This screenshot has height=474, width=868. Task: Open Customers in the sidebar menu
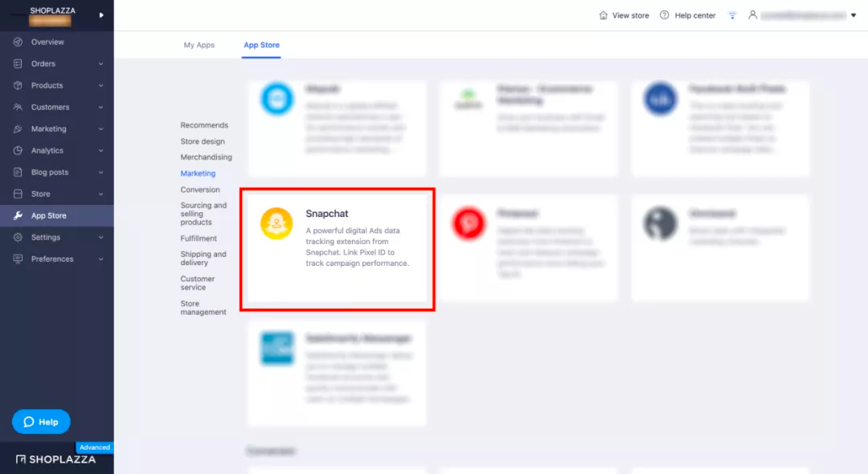[x=50, y=107]
